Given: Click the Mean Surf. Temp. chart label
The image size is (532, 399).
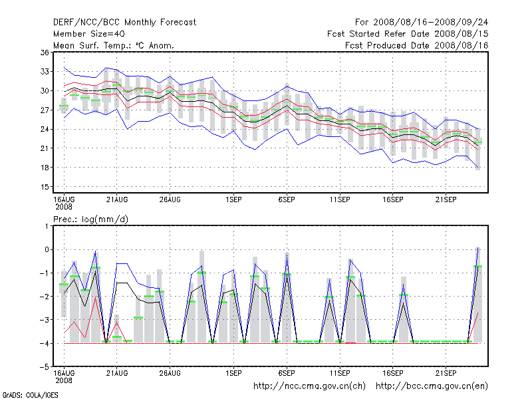Looking at the screenshot, I should click(x=113, y=45).
